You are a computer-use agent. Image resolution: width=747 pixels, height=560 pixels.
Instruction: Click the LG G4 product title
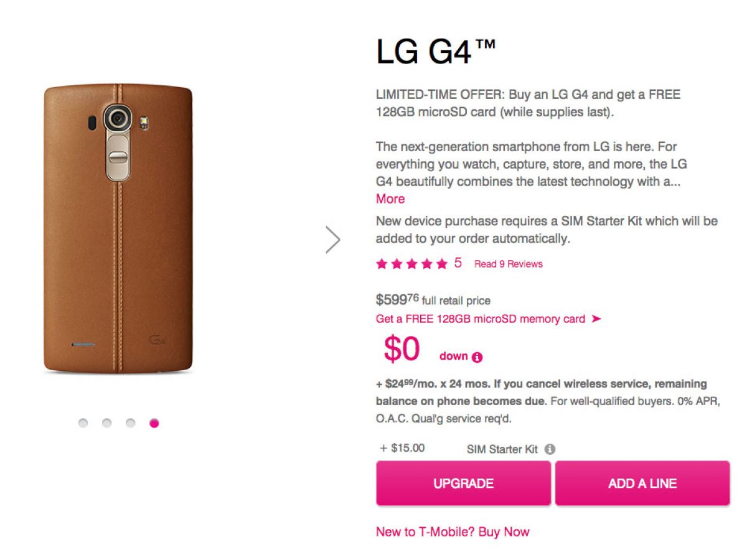(x=436, y=52)
